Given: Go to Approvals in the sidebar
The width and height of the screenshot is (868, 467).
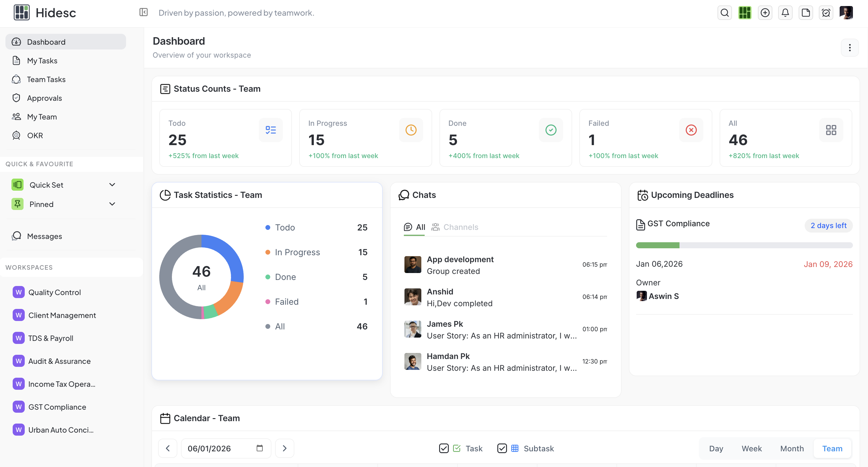Looking at the screenshot, I should pyautogui.click(x=44, y=98).
